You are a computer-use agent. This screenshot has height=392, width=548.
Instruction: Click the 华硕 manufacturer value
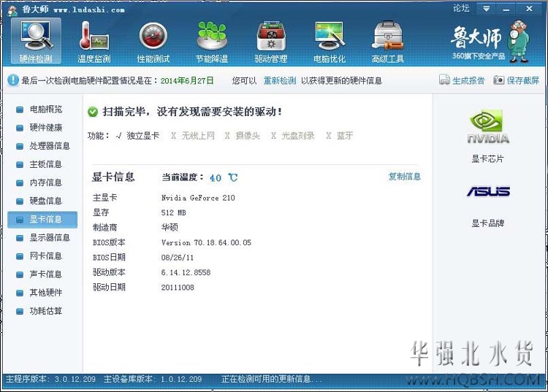point(170,228)
